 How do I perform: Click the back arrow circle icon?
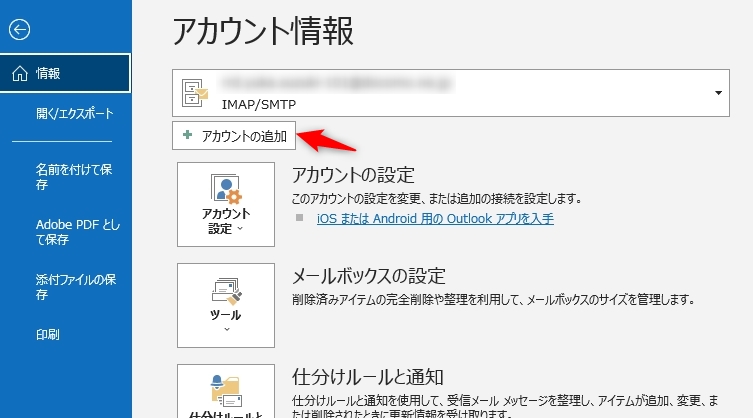18,29
